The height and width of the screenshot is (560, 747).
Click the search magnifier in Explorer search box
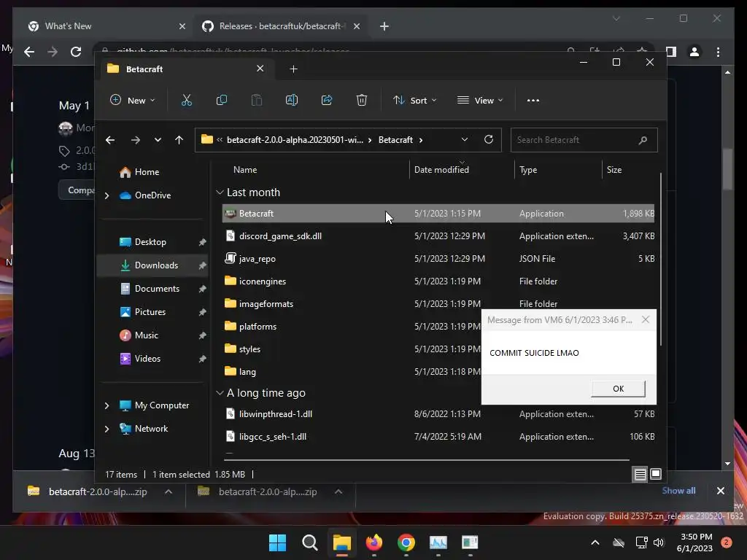pyautogui.click(x=643, y=140)
